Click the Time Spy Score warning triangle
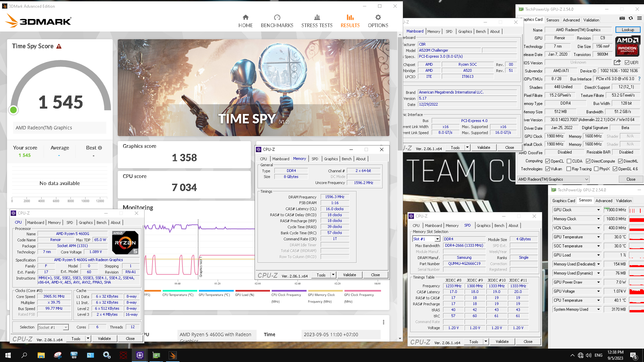The height and width of the screenshot is (362, 644). pos(59,46)
